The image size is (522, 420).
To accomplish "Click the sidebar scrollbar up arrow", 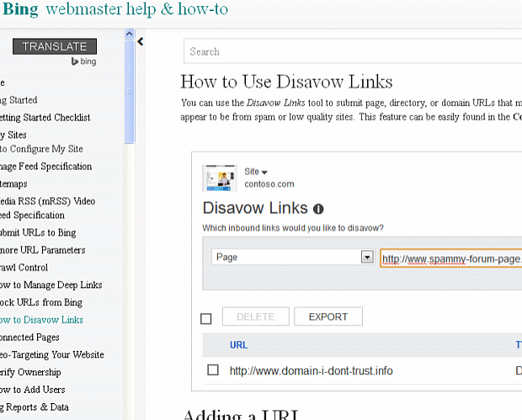I will coord(129,35).
